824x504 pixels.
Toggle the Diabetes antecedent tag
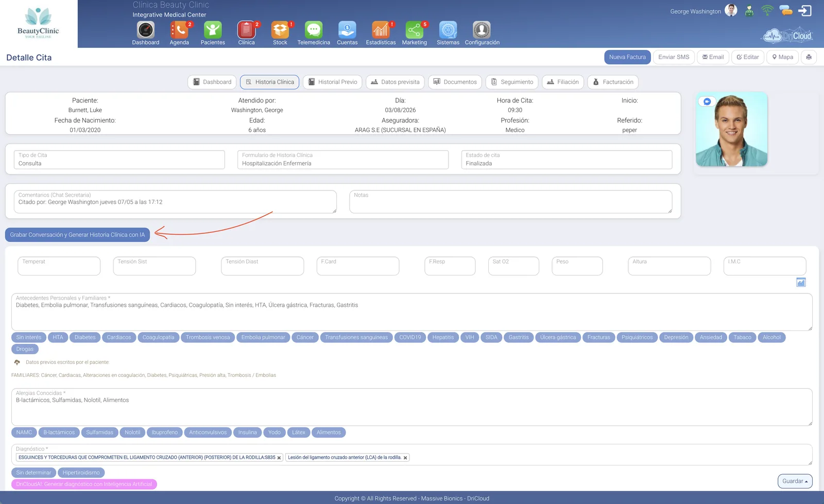click(x=85, y=337)
